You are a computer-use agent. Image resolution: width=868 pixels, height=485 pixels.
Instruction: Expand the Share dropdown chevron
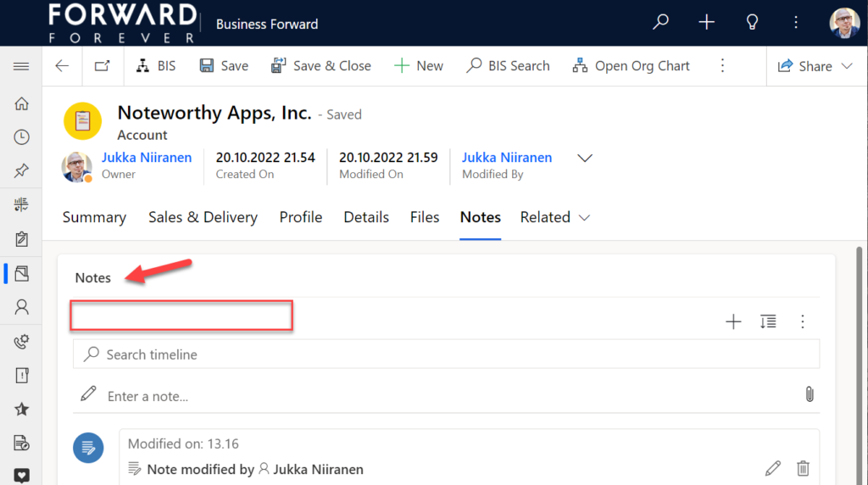(847, 66)
